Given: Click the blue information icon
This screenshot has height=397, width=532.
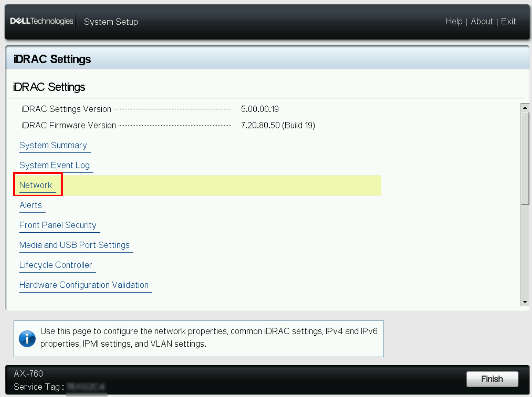Looking at the screenshot, I should tap(27, 339).
